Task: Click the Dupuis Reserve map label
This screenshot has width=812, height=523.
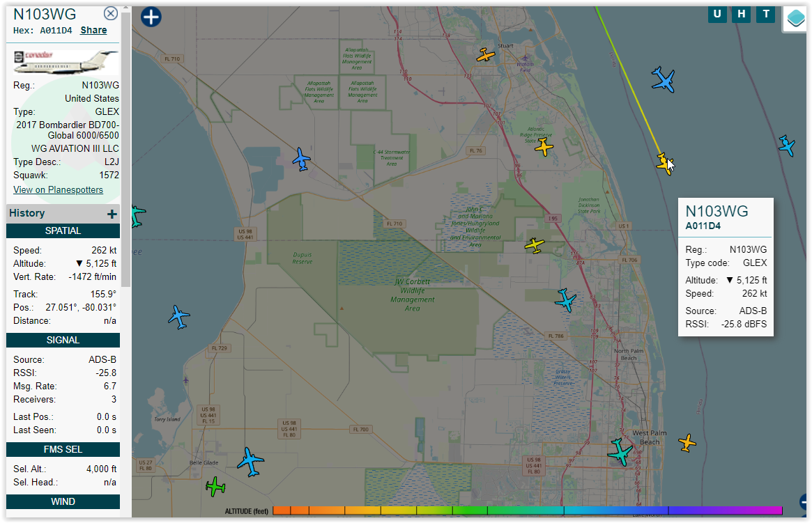Action: 302,258
